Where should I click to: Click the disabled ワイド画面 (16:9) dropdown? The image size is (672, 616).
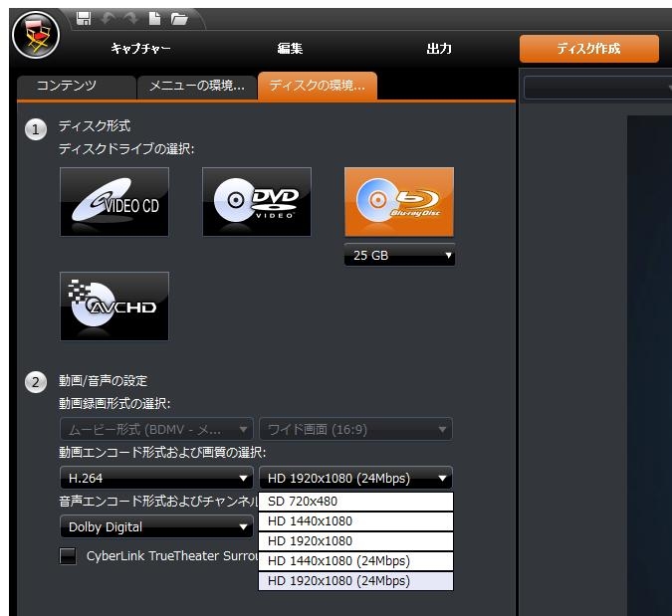355,429
